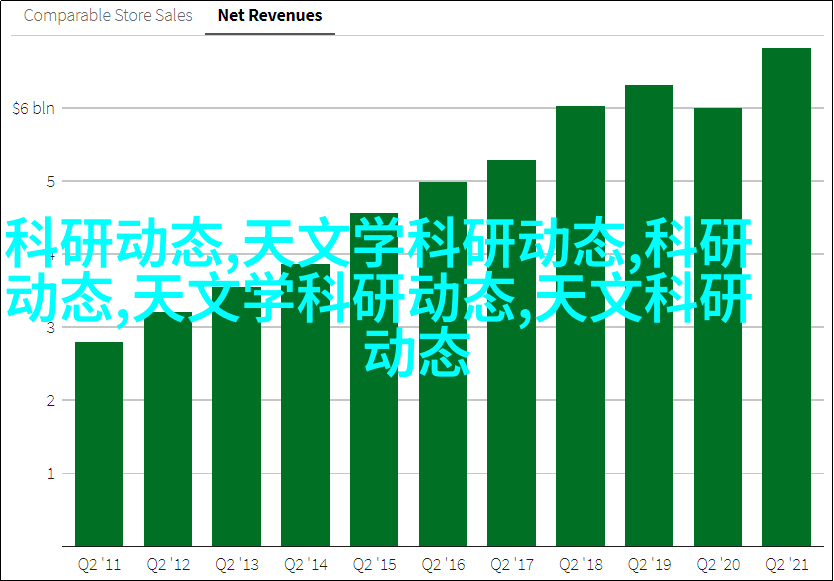
Task: Click the "Q2 '21" x-axis label
Action: pos(786,563)
